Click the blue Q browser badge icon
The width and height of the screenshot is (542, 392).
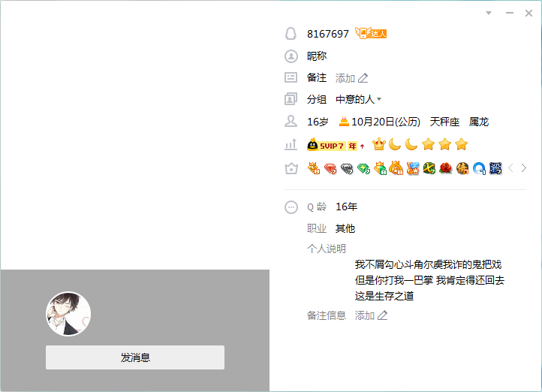(x=479, y=169)
